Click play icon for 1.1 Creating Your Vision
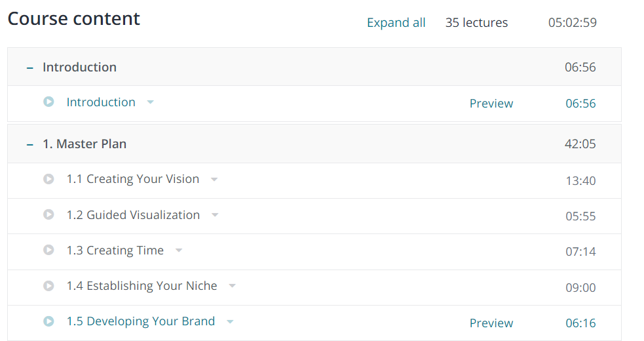The image size is (644, 341). (x=48, y=179)
